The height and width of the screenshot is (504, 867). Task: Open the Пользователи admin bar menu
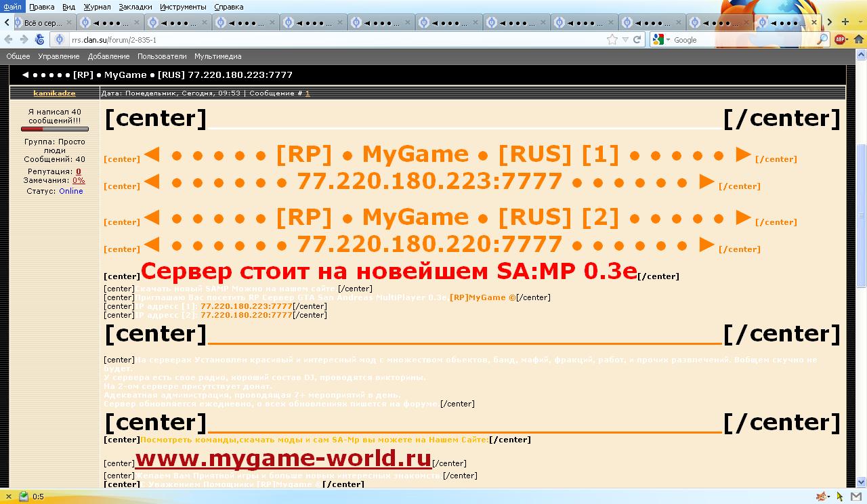point(162,56)
